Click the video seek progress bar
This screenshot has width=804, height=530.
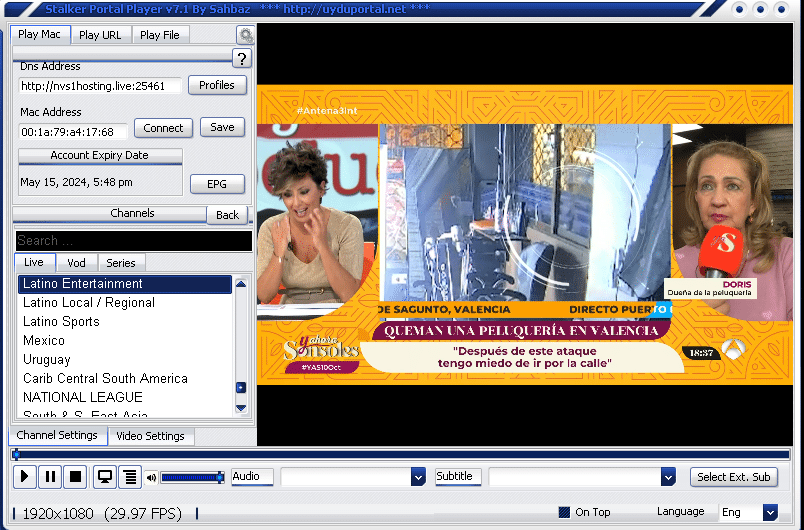(x=401, y=454)
